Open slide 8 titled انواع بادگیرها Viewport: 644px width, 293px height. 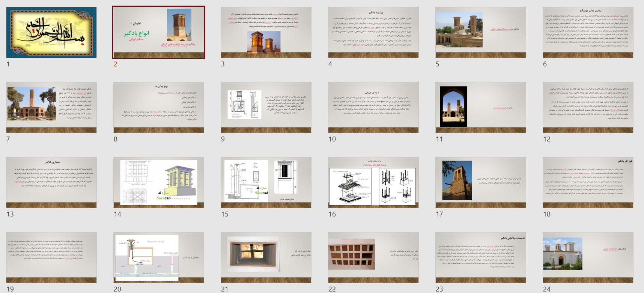tap(159, 107)
